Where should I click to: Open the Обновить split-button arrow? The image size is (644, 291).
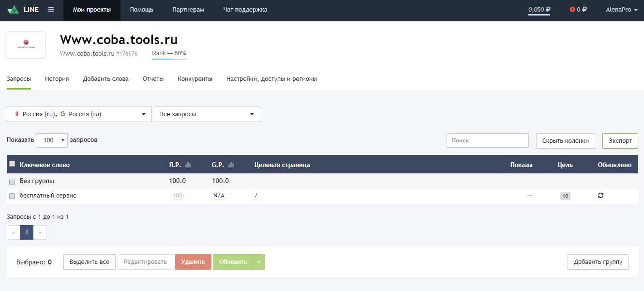point(259,262)
